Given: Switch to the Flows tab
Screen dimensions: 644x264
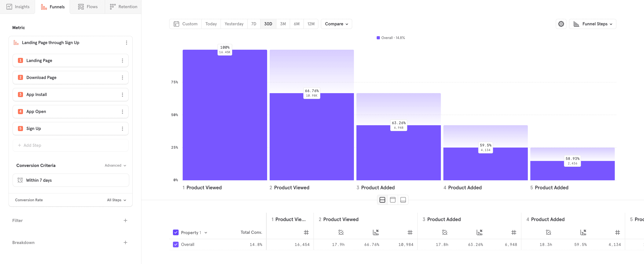Looking at the screenshot, I should tap(88, 7).
